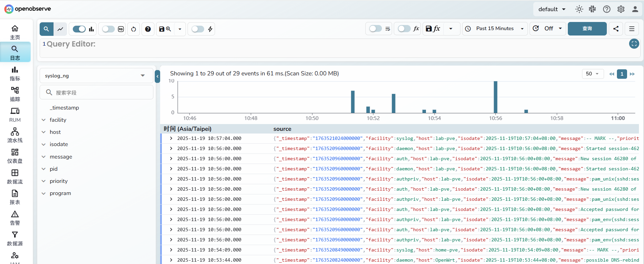Enable SQL mode toggle

pos(108,29)
